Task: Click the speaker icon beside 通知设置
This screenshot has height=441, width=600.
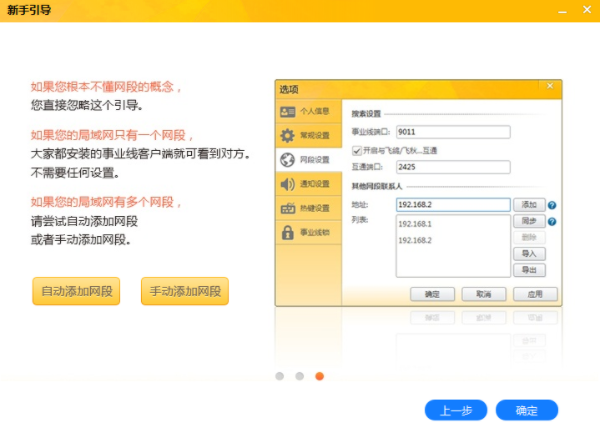Action: coord(287,184)
